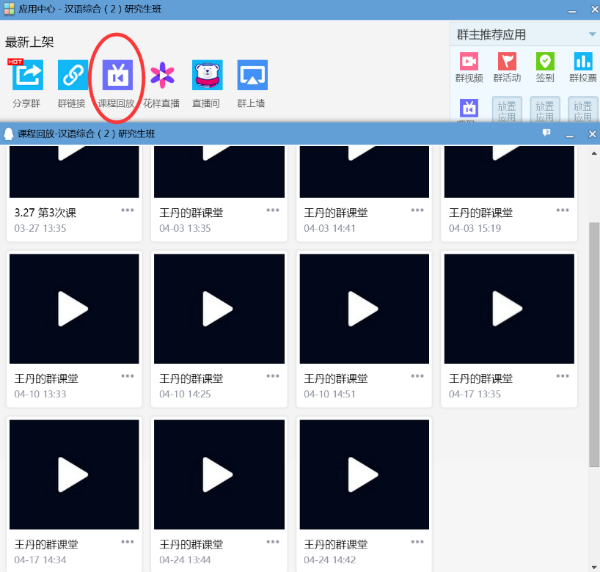Image resolution: width=600 pixels, height=572 pixels.
Task: Play the recording dated 04-17 13:35
Action: coord(509,308)
